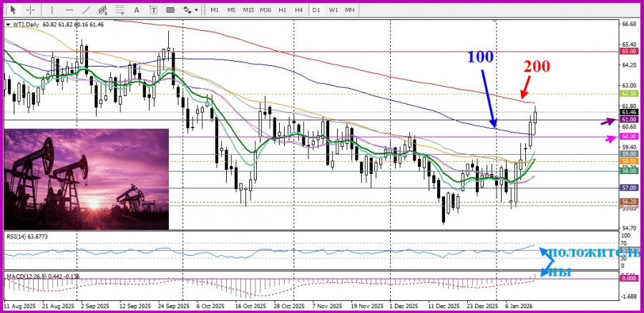Click the red 65.00 price level label
Screen dimensions: 644x313
click(629, 52)
